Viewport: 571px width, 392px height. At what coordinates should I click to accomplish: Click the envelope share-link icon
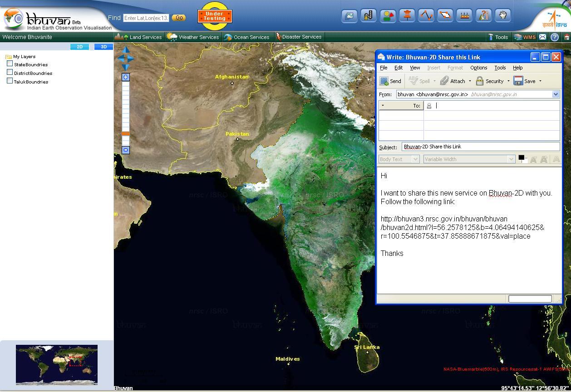543,37
